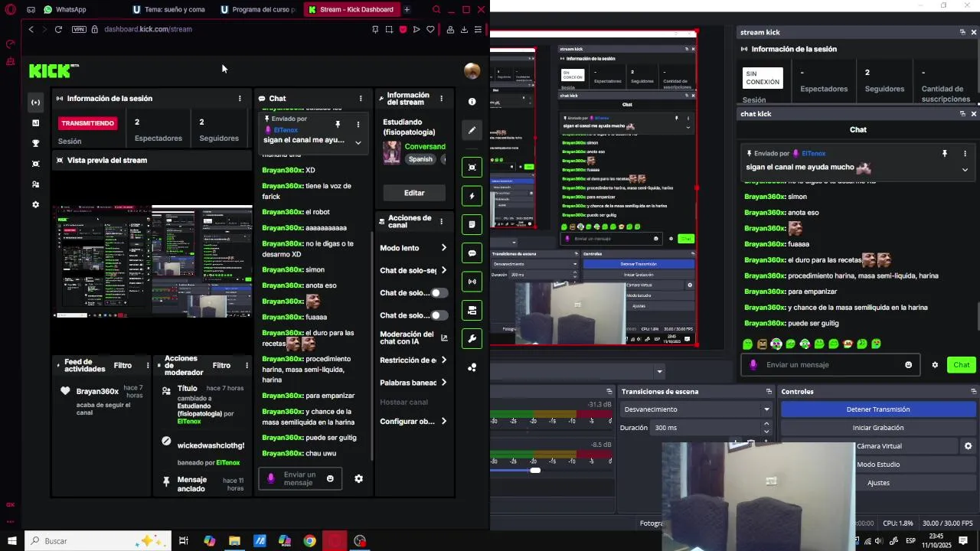Click the pencil edit icon in right widget bar
The image size is (980, 551).
tap(472, 130)
